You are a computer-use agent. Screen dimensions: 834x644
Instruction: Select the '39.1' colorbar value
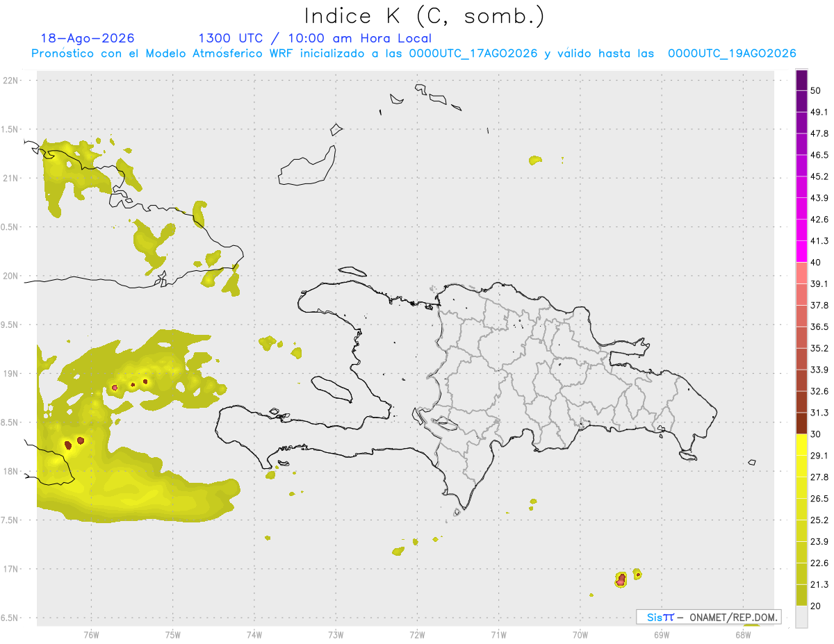tap(819, 284)
